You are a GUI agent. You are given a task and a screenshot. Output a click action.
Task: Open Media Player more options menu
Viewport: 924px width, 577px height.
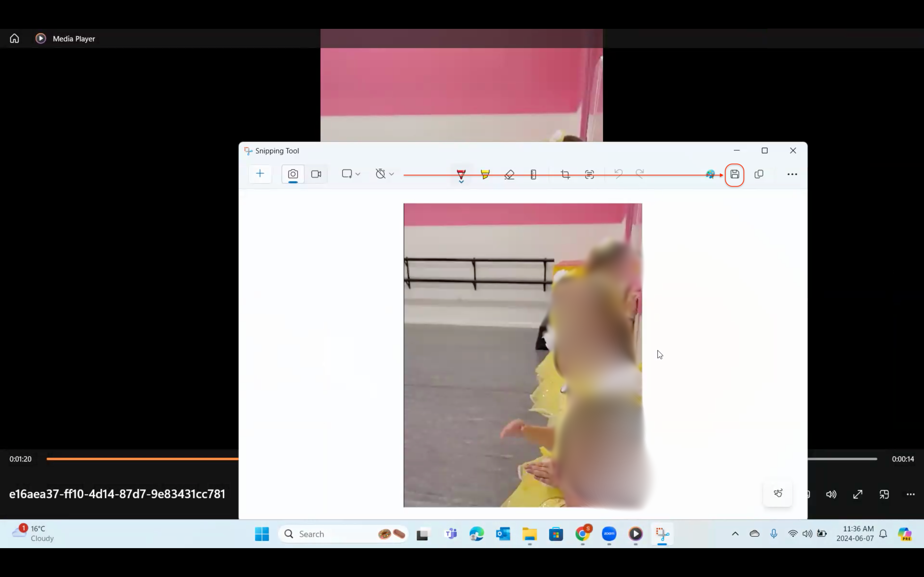910,494
